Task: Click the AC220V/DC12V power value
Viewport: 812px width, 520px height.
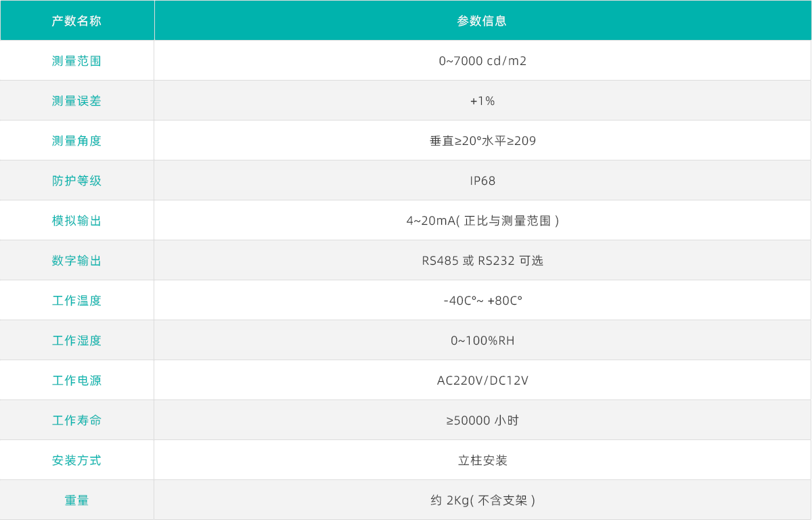Action: pyautogui.click(x=482, y=381)
